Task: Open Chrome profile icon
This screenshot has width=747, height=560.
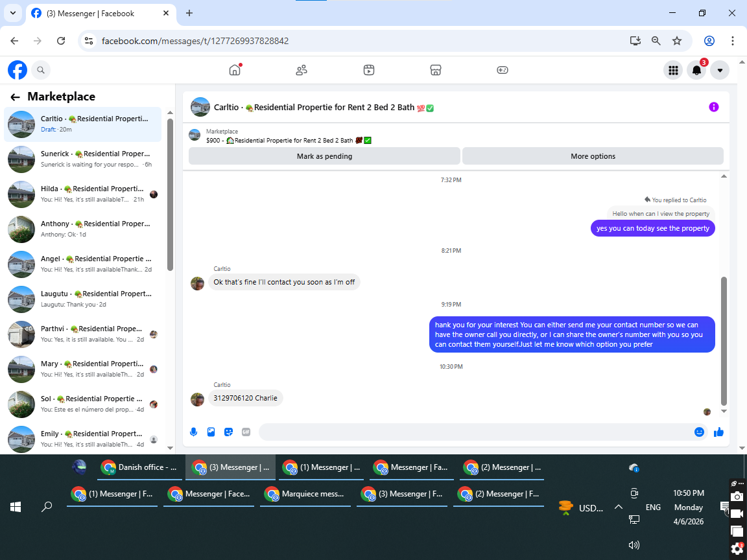Action: (709, 41)
